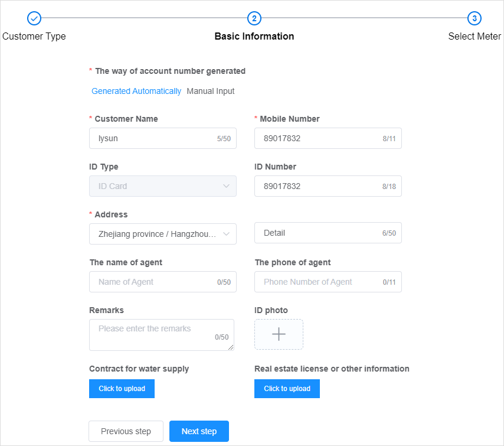The image size is (504, 446).
Task: Click the Remarks text area
Action: click(162, 335)
